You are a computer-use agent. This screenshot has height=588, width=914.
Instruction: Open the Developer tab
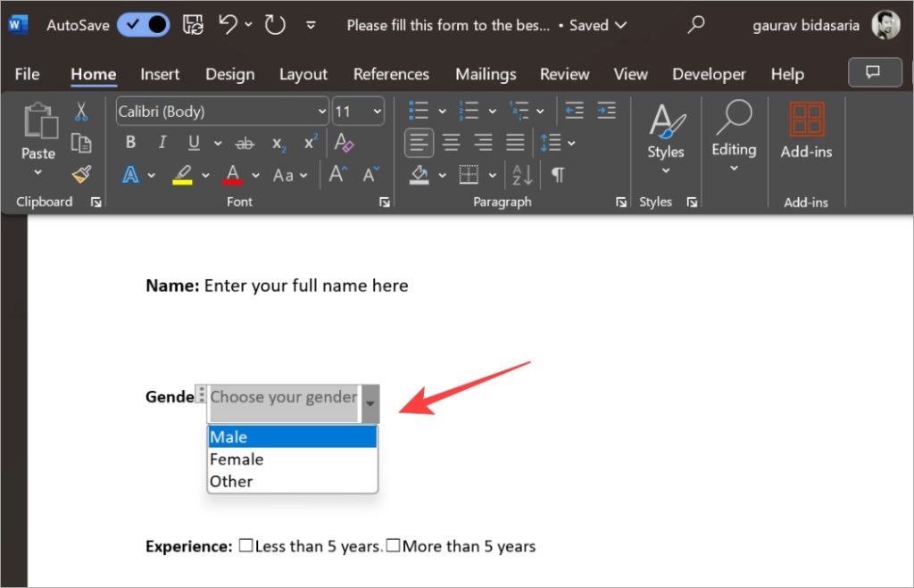(x=709, y=74)
